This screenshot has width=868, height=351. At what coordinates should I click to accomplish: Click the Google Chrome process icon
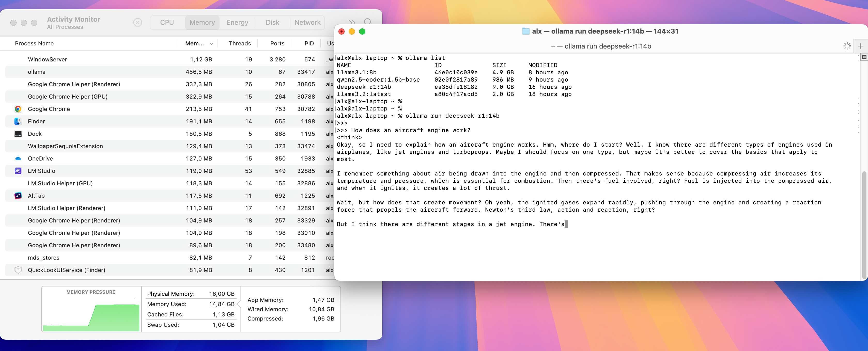point(18,109)
